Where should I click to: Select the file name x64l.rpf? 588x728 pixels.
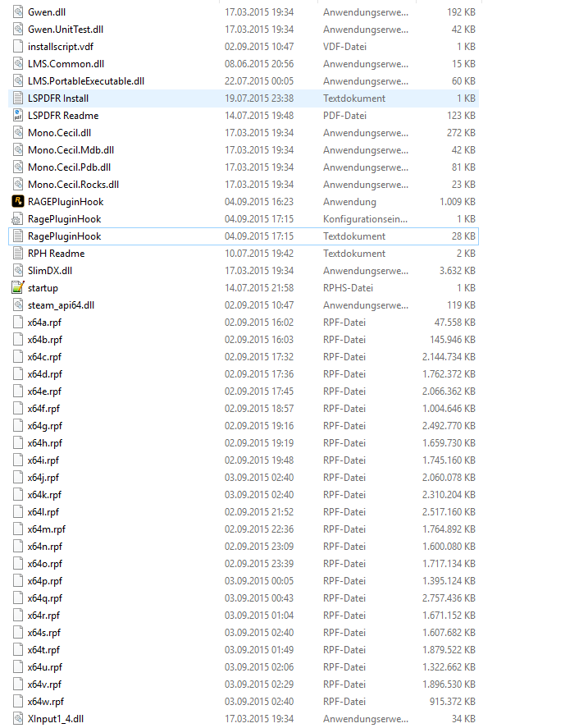coord(43,511)
